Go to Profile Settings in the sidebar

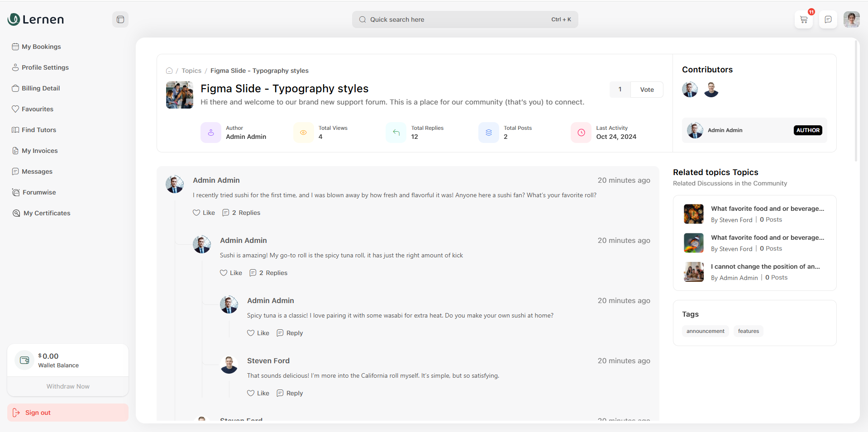coord(45,67)
